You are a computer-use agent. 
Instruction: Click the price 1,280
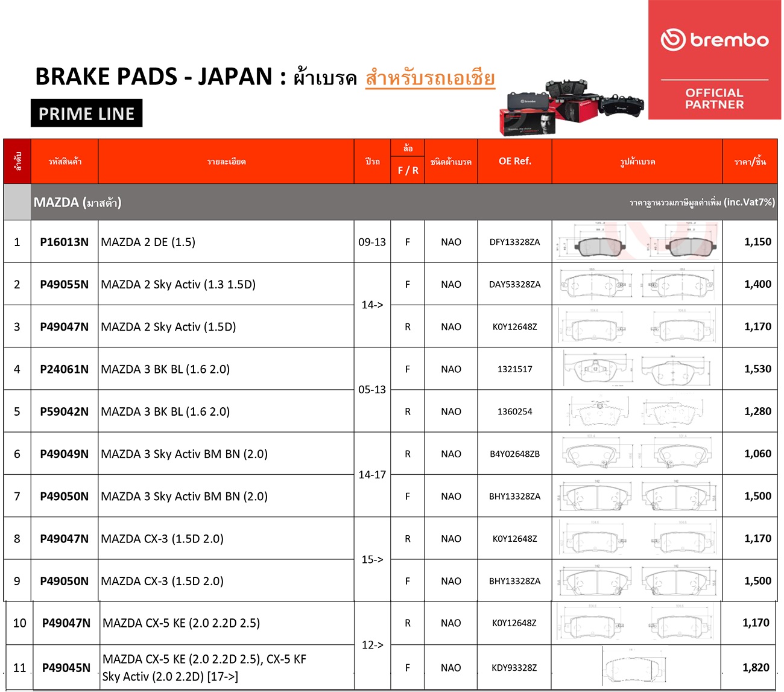click(x=758, y=411)
